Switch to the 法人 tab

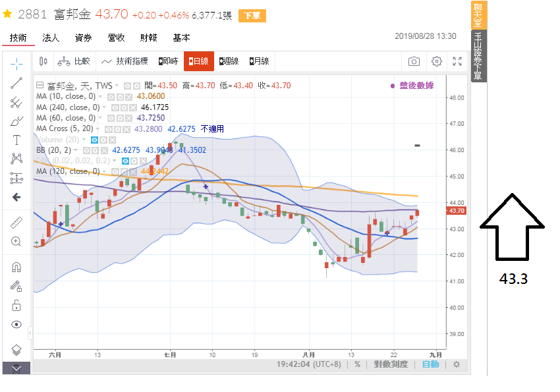click(51, 38)
